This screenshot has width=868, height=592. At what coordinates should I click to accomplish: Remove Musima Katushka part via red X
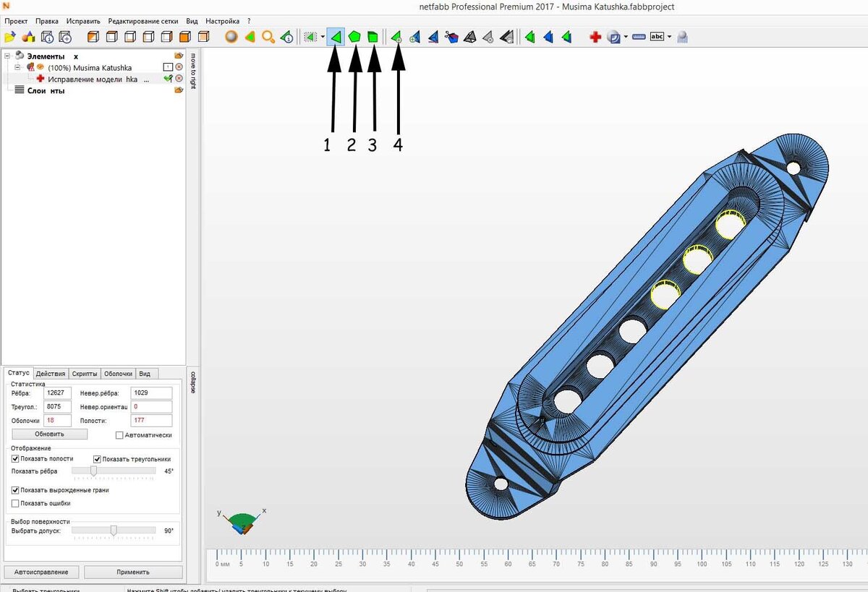tap(179, 67)
